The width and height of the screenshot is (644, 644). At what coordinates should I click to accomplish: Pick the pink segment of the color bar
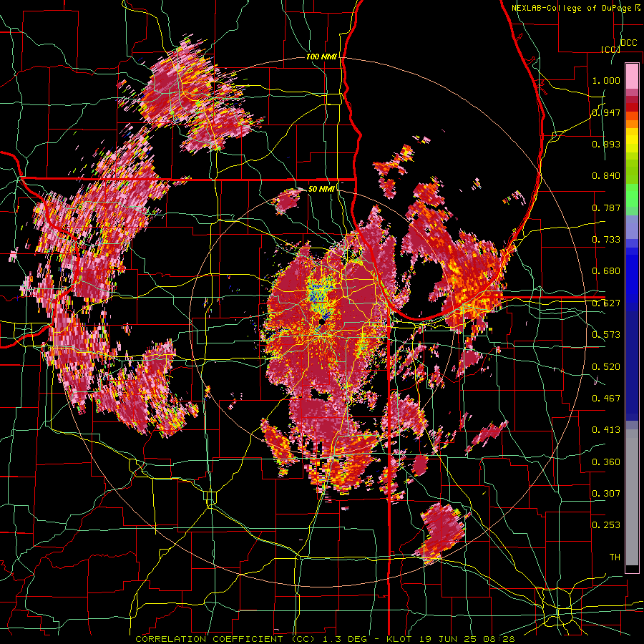tap(632, 76)
